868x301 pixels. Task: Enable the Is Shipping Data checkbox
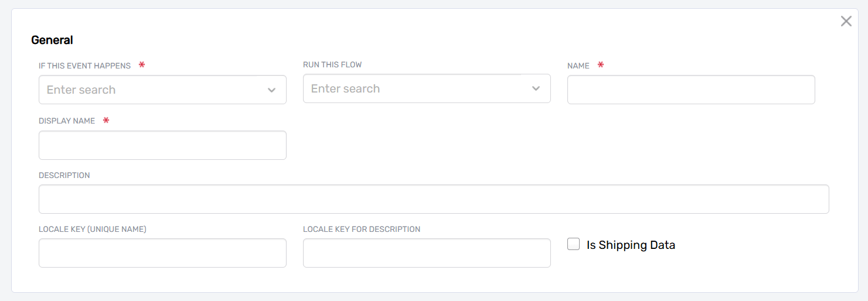(573, 244)
